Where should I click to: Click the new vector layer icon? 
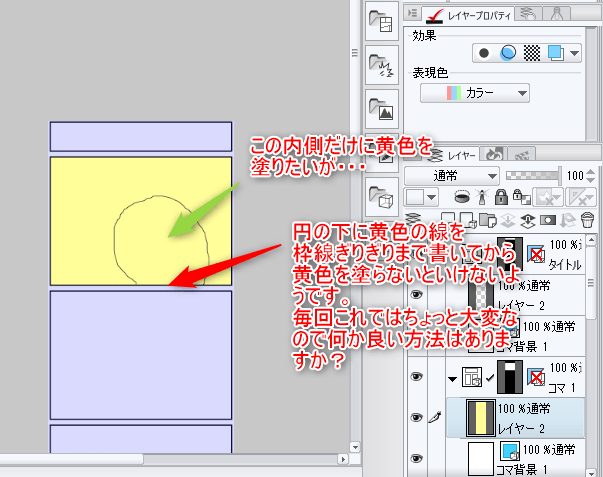click(467, 221)
